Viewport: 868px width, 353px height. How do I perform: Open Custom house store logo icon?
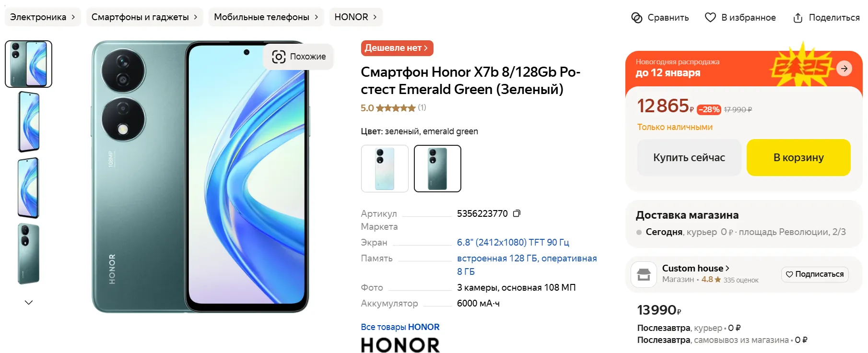[x=644, y=274]
